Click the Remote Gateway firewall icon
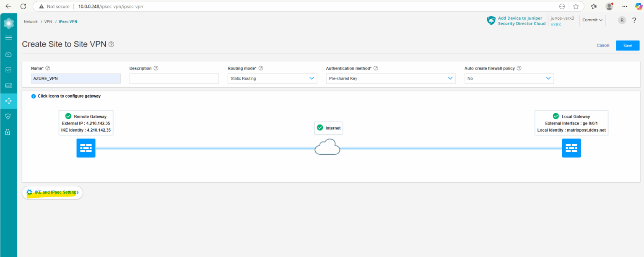Screen dimensions: 644x257 86,148
